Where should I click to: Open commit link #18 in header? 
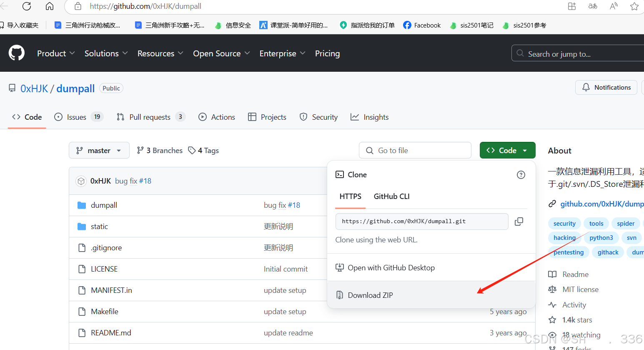click(145, 181)
